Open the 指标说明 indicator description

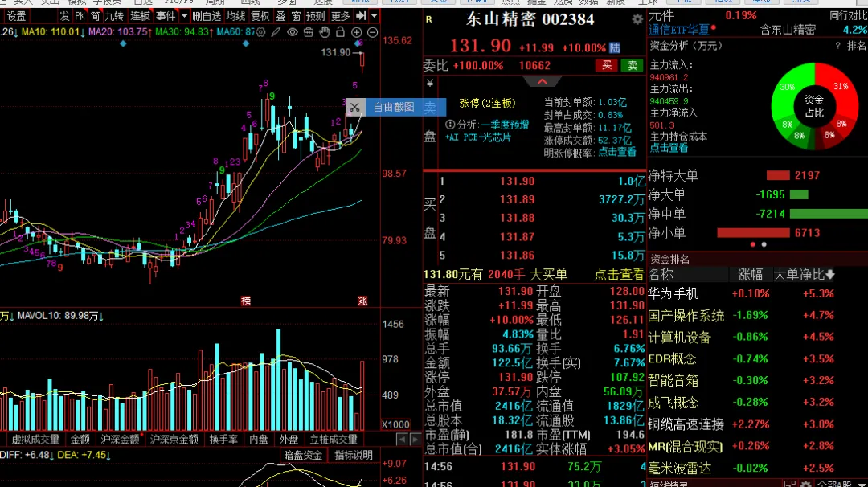(x=354, y=456)
